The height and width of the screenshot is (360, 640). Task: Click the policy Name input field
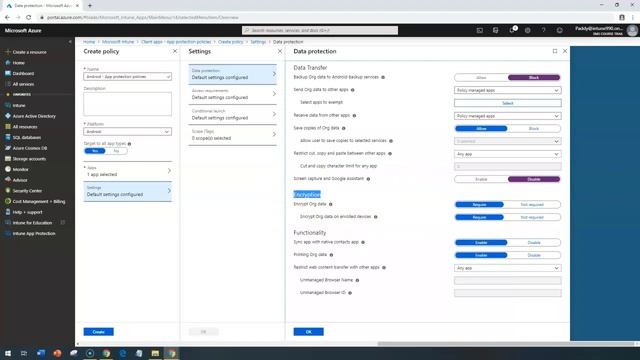click(127, 76)
